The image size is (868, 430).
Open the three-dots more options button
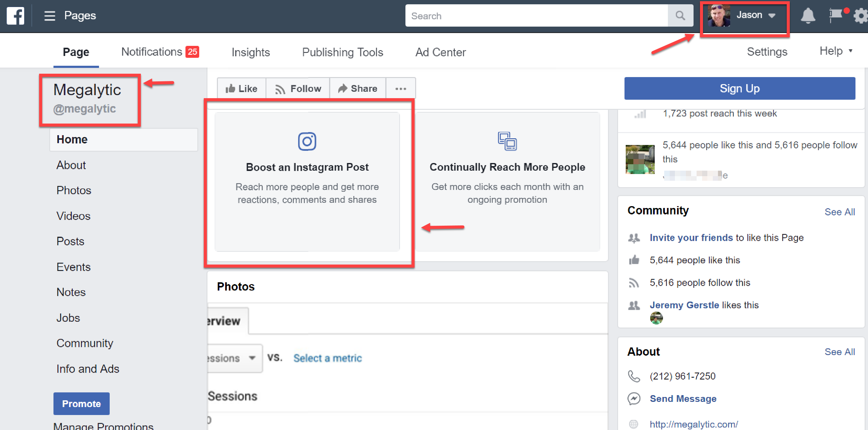pyautogui.click(x=401, y=88)
